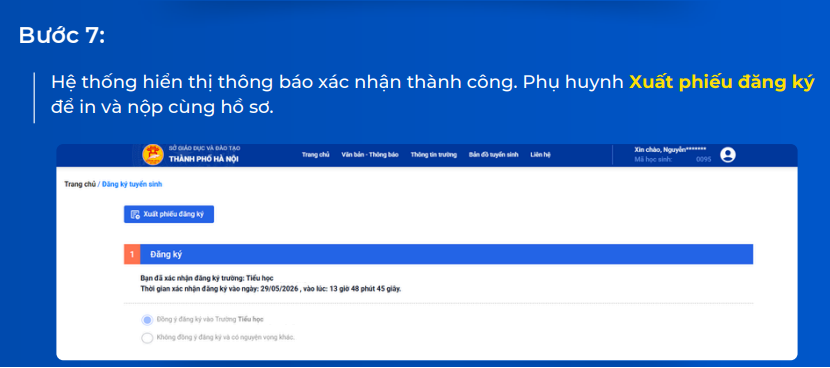
Task: Click the THÀNH PHỐ HÀ NỘI title
Action: (x=204, y=159)
